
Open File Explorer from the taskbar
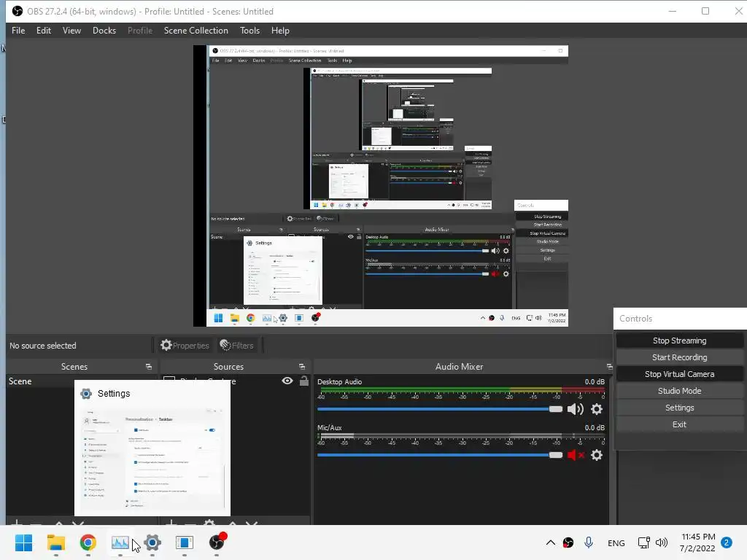(55, 542)
